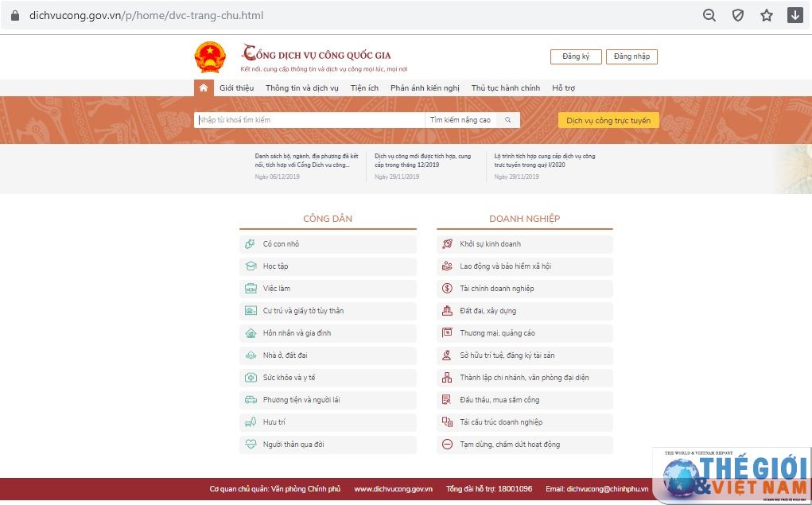Viewport: 812px width, 505px height.
Task: Click the browser download arrow icon
Action: (795, 15)
